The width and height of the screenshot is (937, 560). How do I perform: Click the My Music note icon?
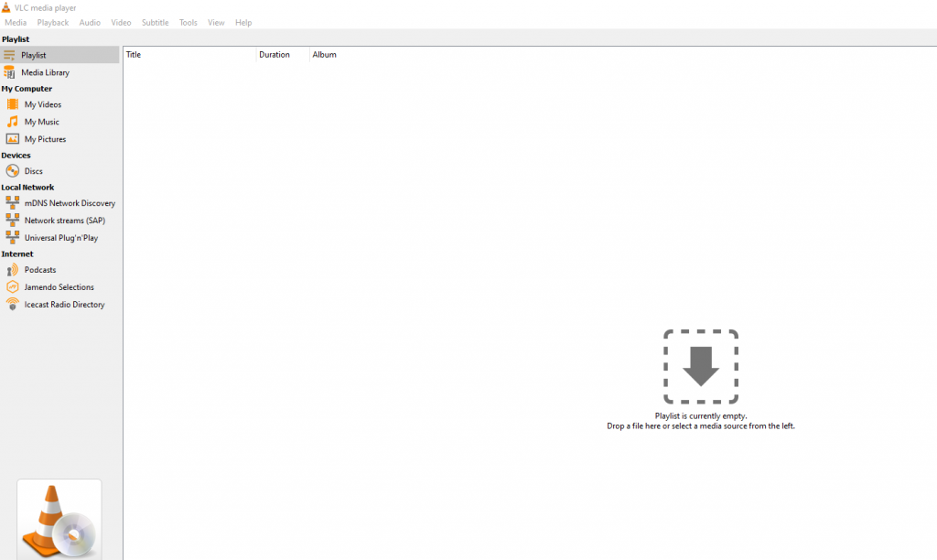pyautogui.click(x=13, y=122)
